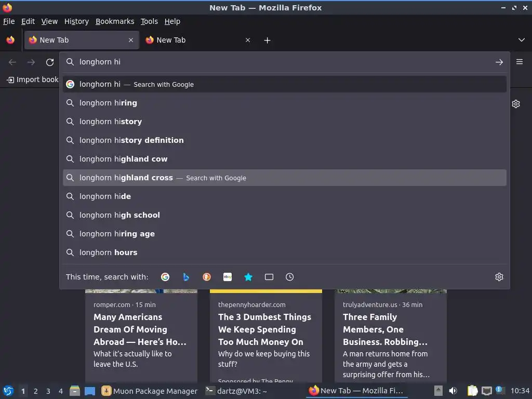Screen dimensions: 532x399
Task: Open the clipboard tray icon
Action: pos(472,391)
